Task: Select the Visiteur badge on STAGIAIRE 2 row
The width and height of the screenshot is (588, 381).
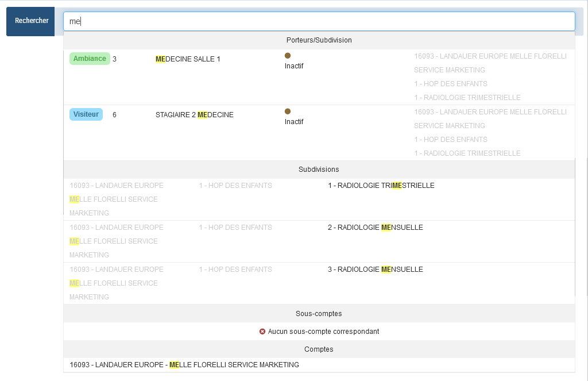Action: point(86,114)
